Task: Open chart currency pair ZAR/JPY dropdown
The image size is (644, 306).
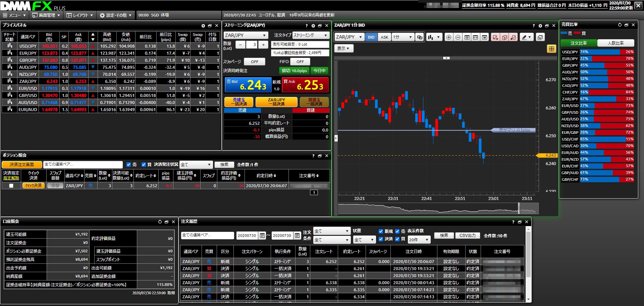Action: (x=349, y=37)
